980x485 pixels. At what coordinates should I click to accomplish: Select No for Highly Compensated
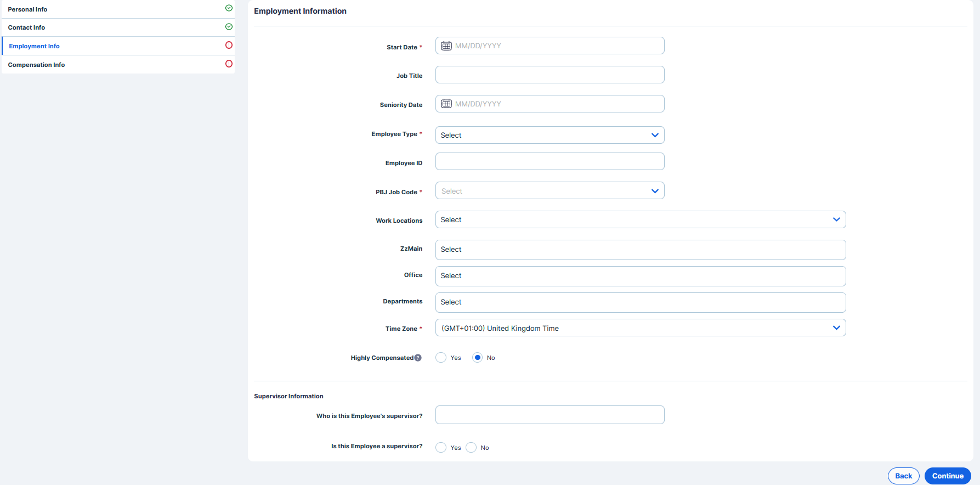478,358
